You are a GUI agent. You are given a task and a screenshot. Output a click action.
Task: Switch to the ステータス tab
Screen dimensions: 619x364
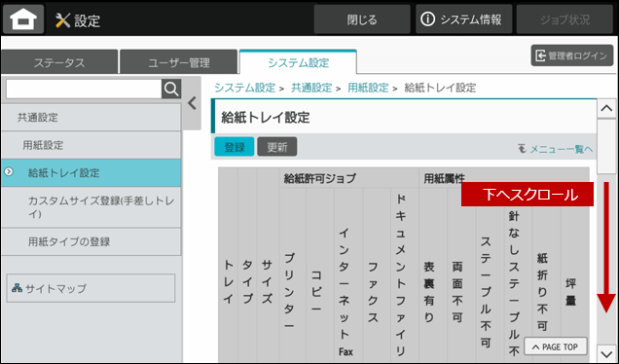point(59,62)
